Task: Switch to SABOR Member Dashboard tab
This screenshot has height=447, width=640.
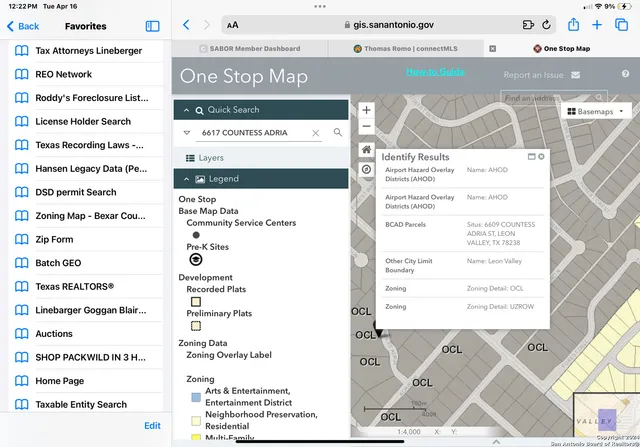Action: point(249,48)
